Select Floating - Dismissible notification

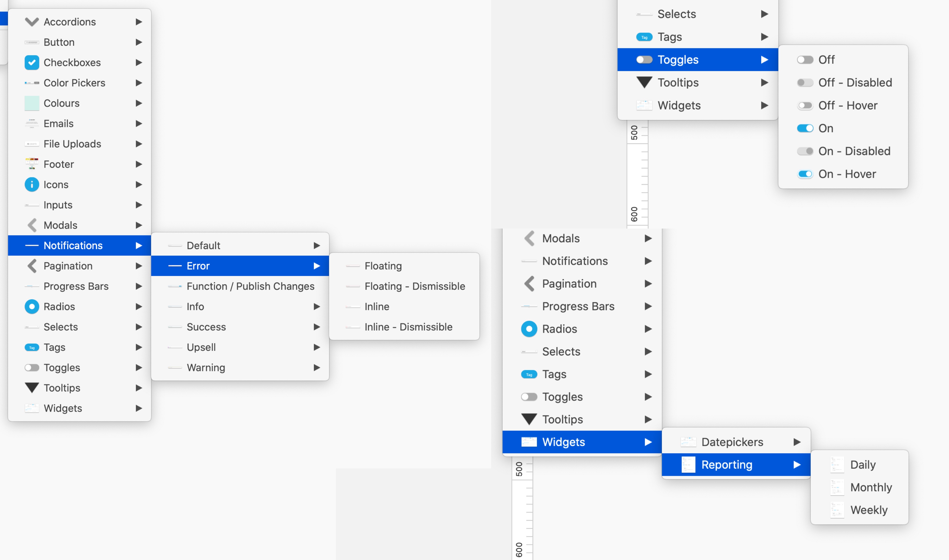[x=404, y=286]
